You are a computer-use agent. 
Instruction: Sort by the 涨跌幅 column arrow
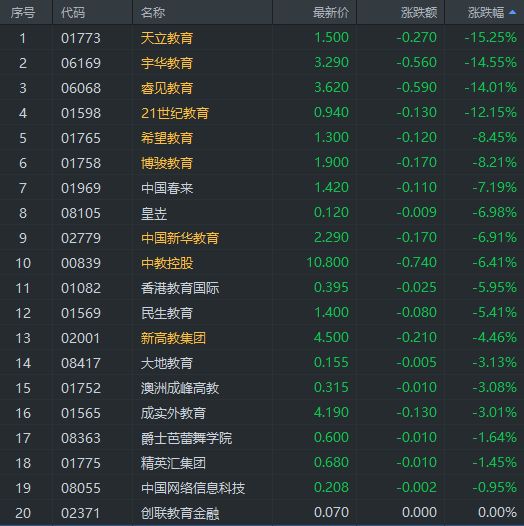click(512, 13)
